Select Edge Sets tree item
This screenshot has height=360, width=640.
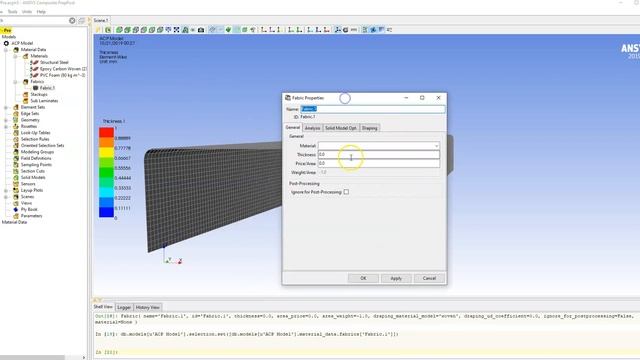(x=30, y=114)
